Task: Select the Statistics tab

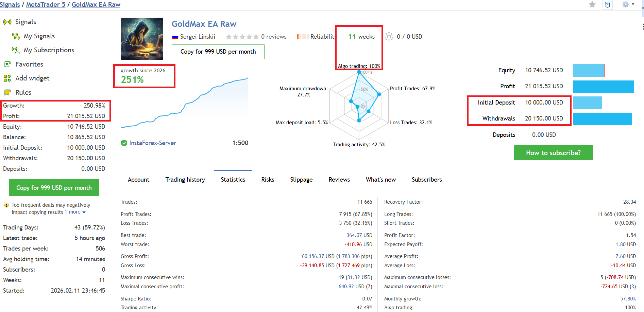Action: pos(233,180)
